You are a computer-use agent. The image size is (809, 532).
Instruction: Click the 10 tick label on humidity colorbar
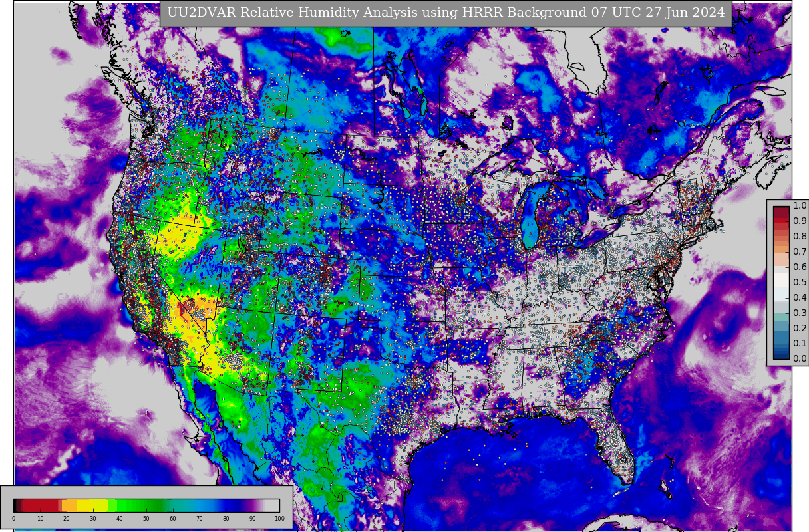[x=40, y=519]
